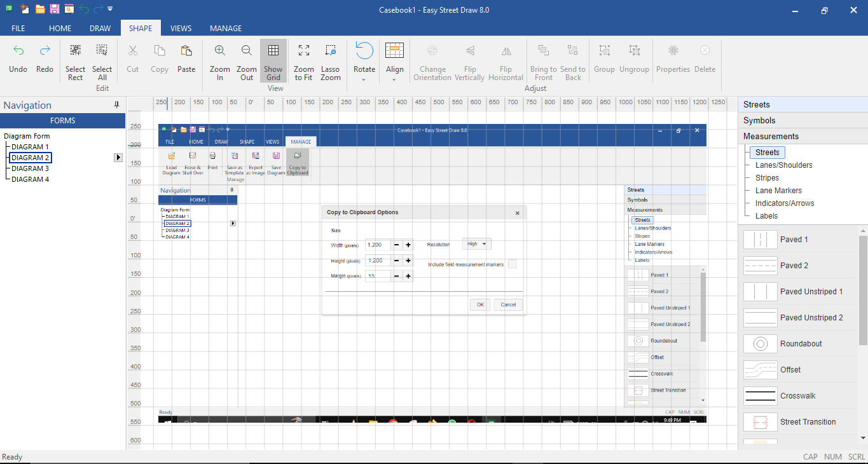Click the ESD application icon in title bar
This screenshot has width=868, height=464.
pyautogui.click(x=9, y=9)
